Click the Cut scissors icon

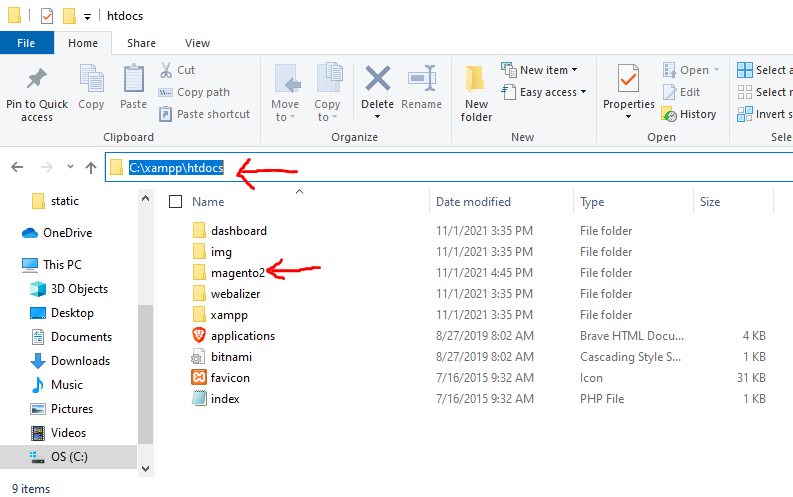[166, 70]
